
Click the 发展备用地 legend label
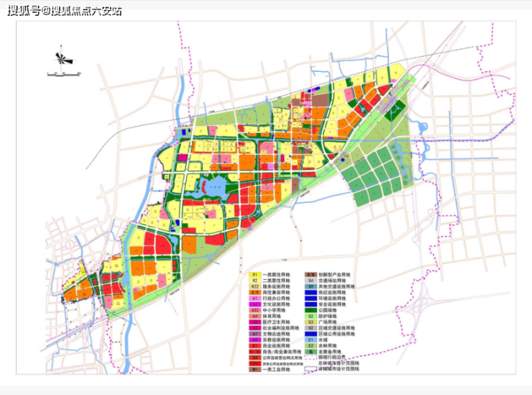(x=330, y=352)
